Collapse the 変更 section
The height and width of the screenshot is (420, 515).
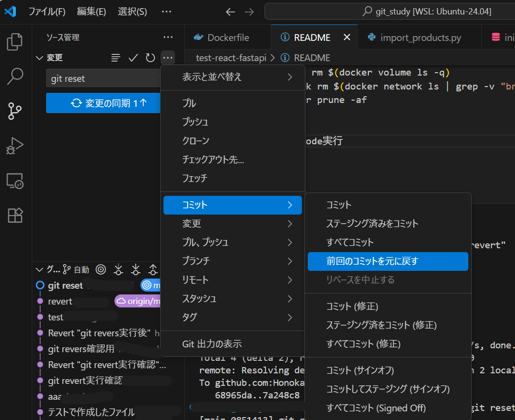click(39, 58)
